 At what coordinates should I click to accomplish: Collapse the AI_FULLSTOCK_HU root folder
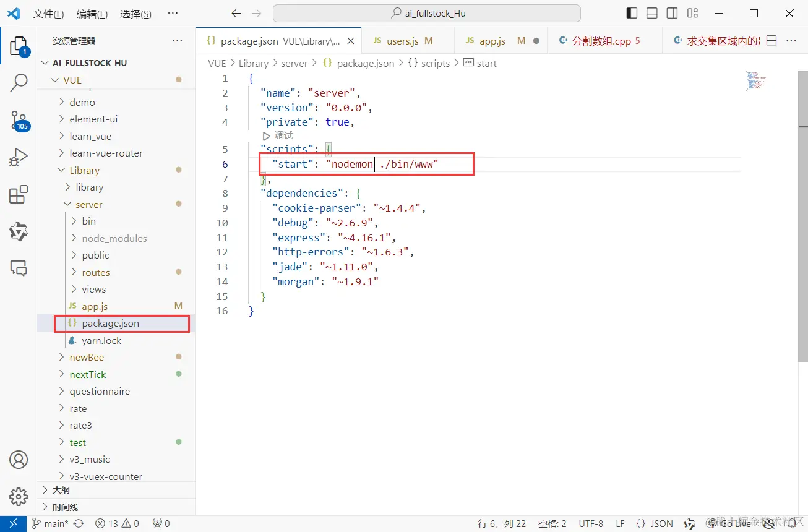point(116,63)
